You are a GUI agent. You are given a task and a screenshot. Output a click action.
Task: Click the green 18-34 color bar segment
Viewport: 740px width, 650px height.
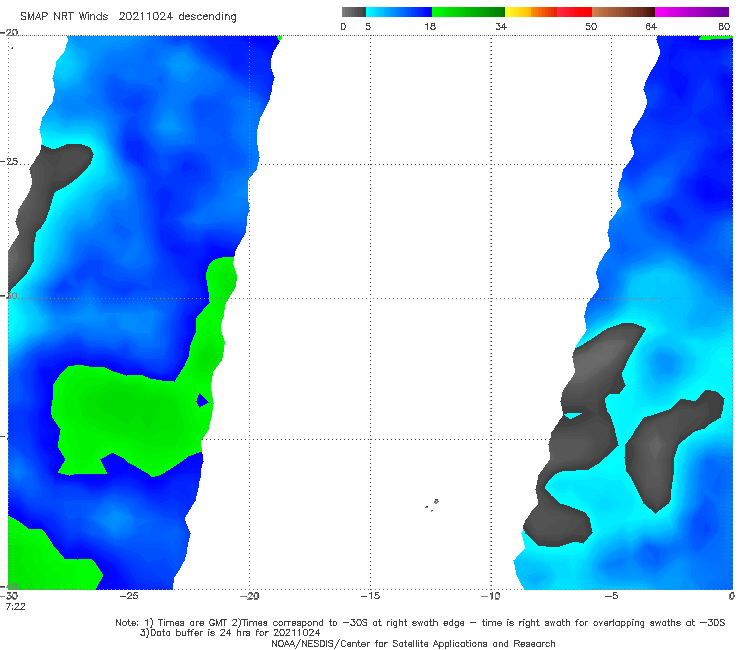coord(468,12)
